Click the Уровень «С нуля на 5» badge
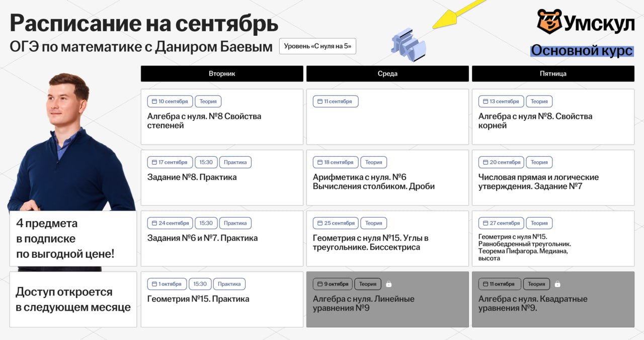Viewport: 644px width, 340px height. pos(317,46)
